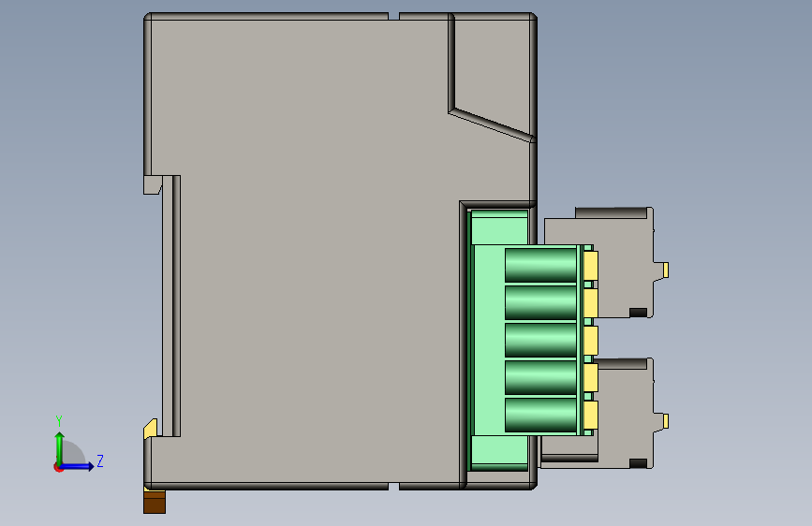812x526 pixels.
Task: Select the light green connector base plate top
Action: point(500,226)
